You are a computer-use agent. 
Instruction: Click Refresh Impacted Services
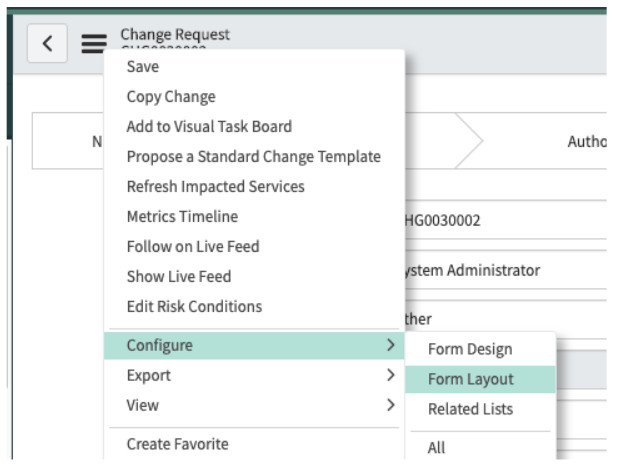pyautogui.click(x=215, y=187)
